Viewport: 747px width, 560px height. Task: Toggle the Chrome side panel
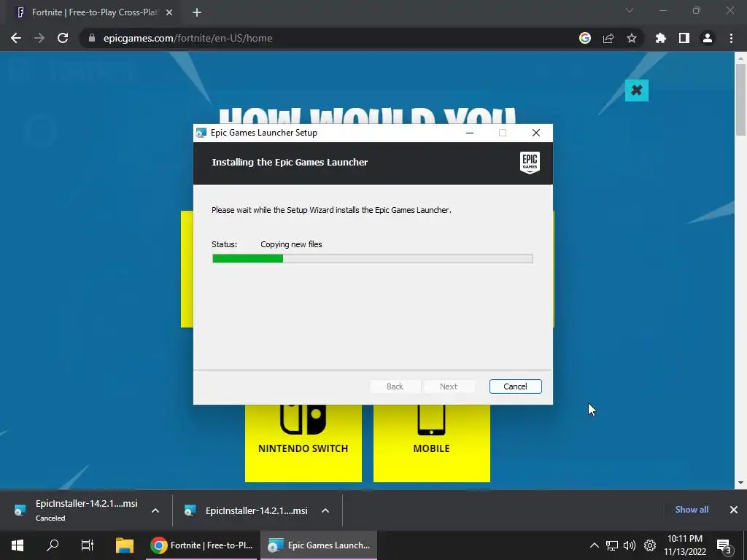pos(684,38)
